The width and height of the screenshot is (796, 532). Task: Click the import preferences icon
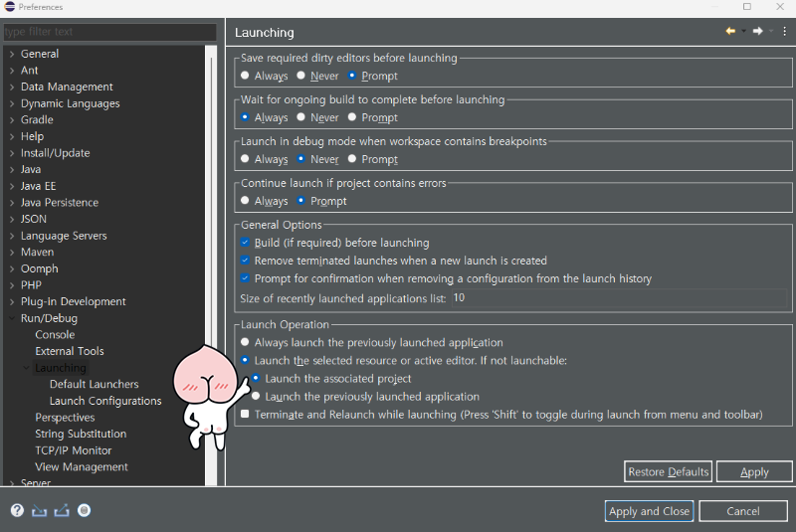39,510
